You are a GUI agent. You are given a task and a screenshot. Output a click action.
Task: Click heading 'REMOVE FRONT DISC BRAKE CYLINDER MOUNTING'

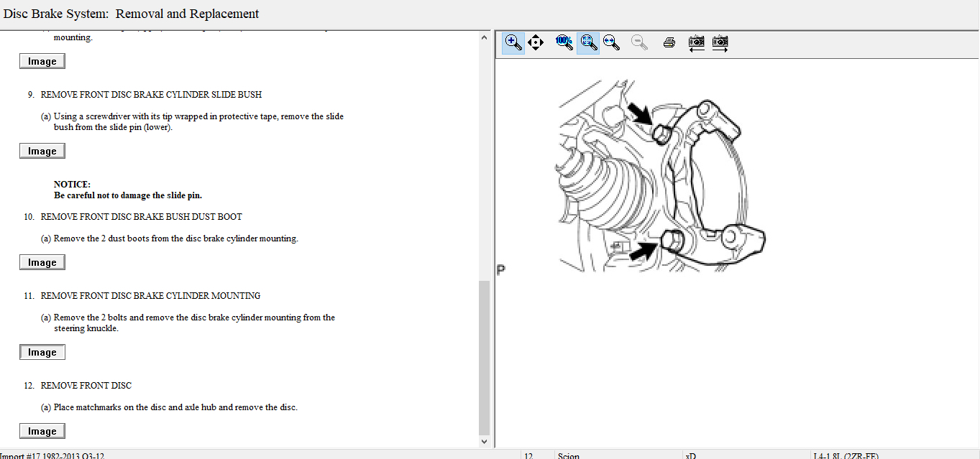pyautogui.click(x=150, y=296)
